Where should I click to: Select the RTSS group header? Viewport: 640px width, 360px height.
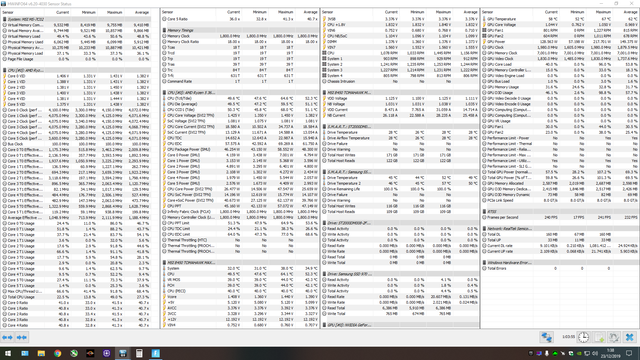tap(560, 211)
